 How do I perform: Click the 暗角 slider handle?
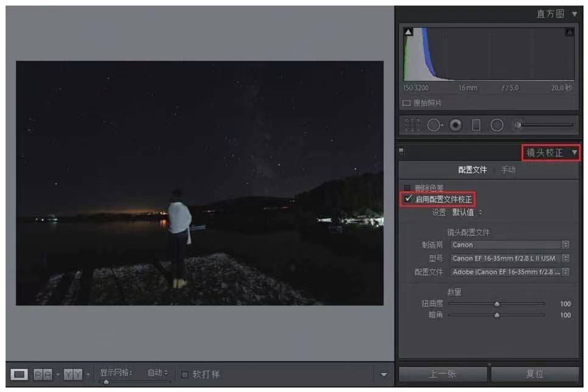(x=497, y=315)
